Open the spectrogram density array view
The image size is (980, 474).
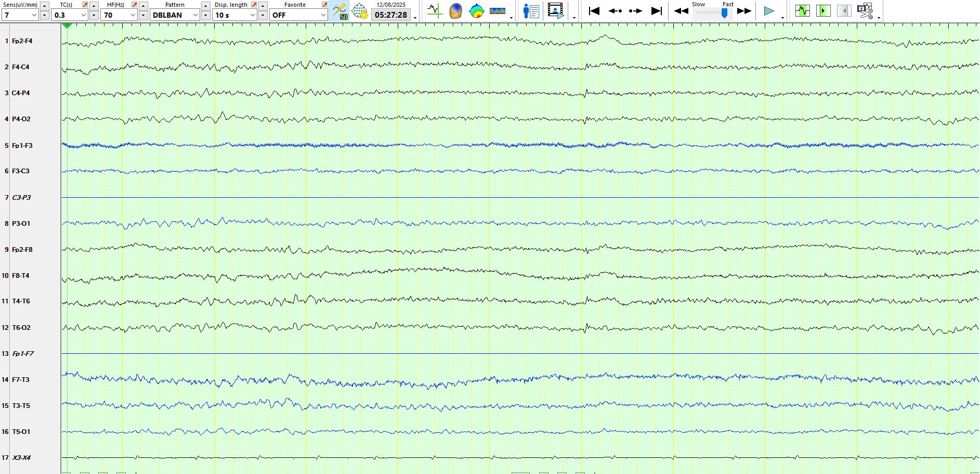(x=498, y=11)
